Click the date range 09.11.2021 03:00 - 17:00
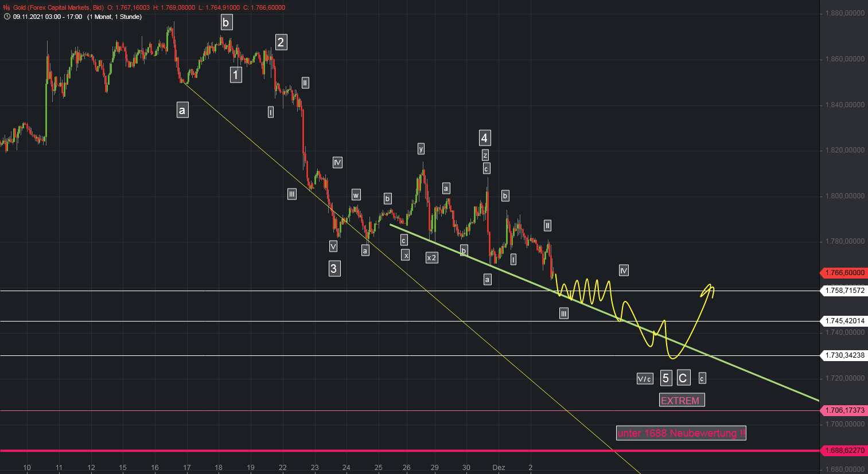This screenshot has height=474, width=868. pos(48,17)
